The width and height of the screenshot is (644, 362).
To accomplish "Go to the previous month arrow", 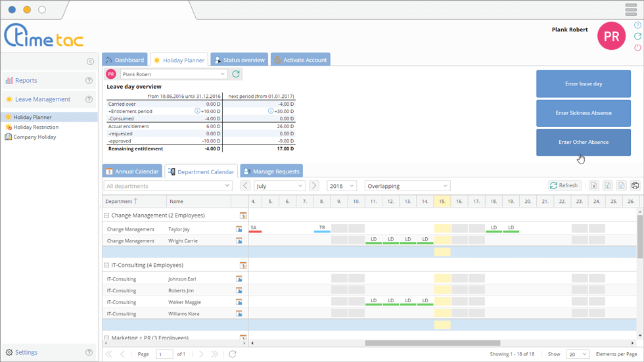I will tap(245, 186).
